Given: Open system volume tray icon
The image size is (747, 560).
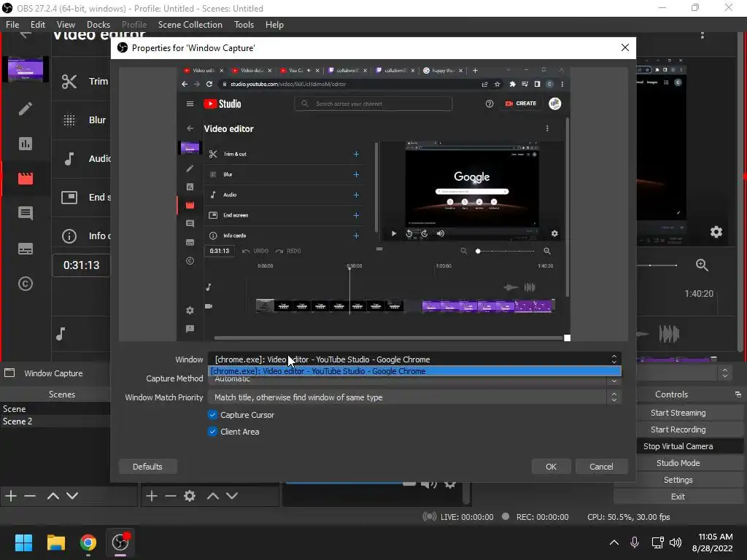Looking at the screenshot, I should [x=675, y=542].
